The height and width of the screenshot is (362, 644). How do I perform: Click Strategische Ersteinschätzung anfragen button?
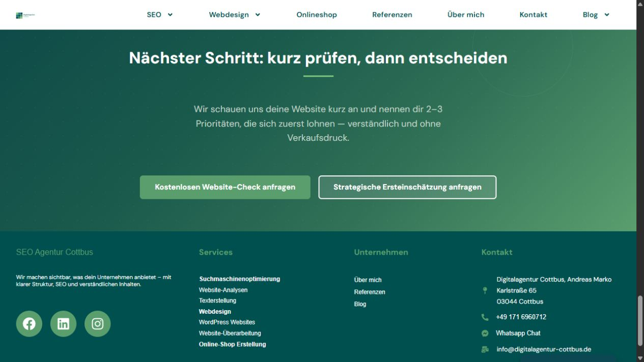click(x=407, y=187)
